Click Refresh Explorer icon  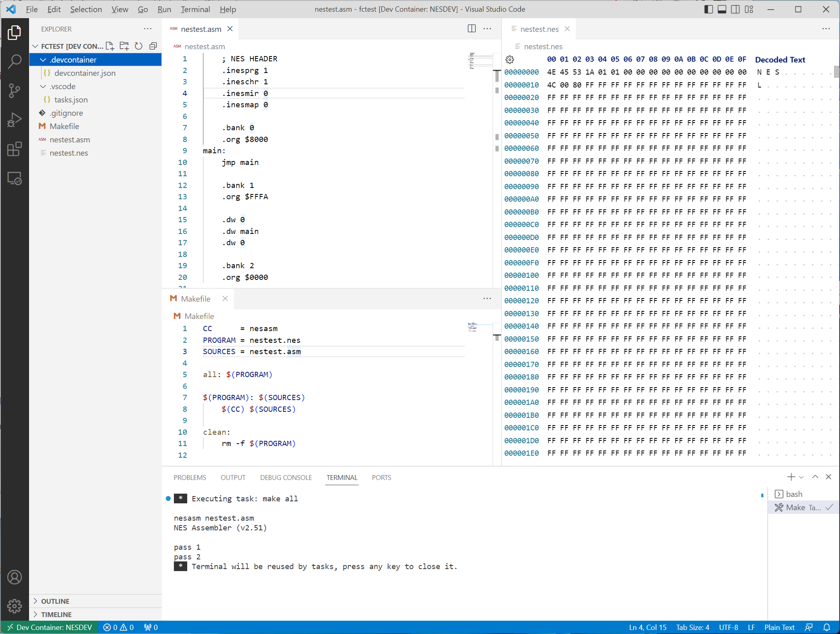point(138,46)
